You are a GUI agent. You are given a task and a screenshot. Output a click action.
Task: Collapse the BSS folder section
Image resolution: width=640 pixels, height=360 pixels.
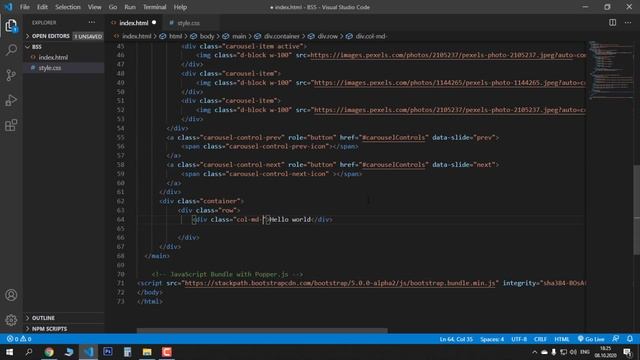tap(63, 47)
